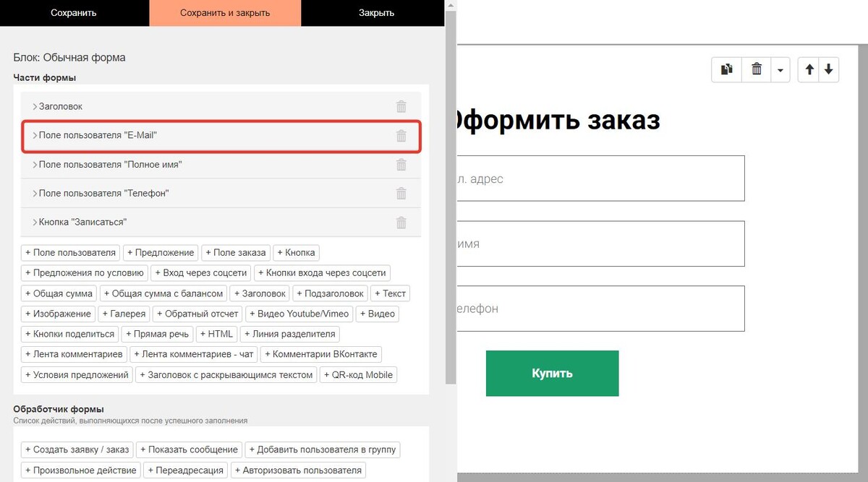Delete the "E-Mail" user field via trash icon
The image size is (868, 482).
click(x=401, y=135)
